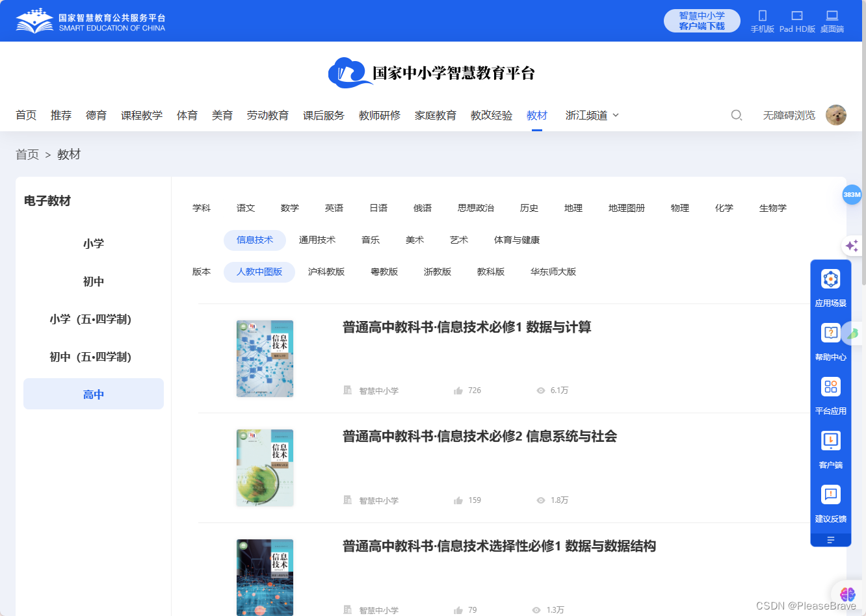
Task: Click view count icon for 必修2
Action: pos(541,500)
